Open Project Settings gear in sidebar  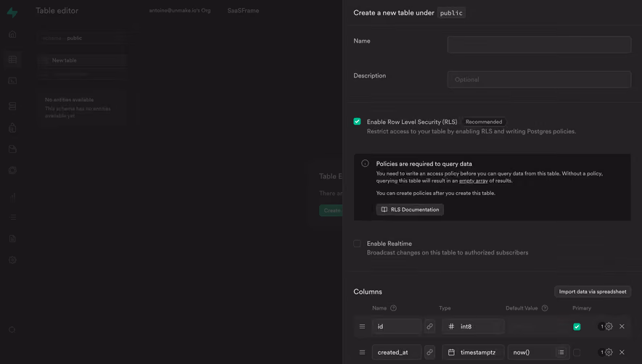pos(12,260)
